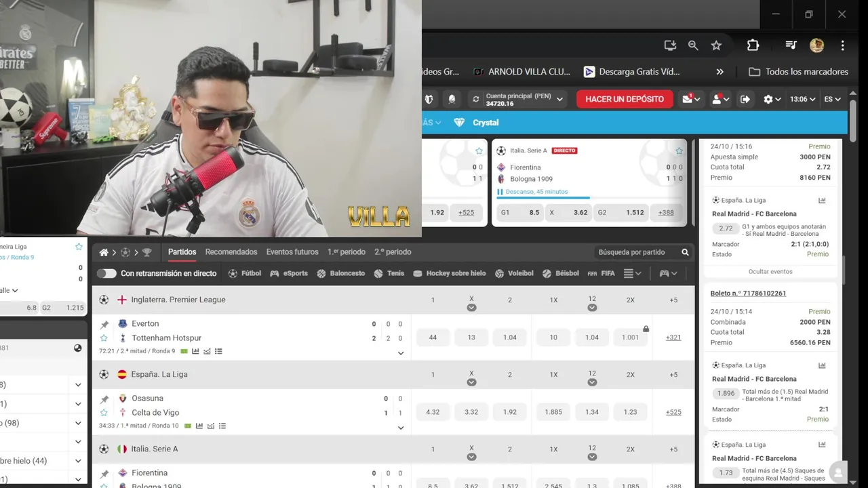Viewport: 868px width, 488px height.
Task: Expand the Cuenta principal account dropdown
Action: point(560,99)
